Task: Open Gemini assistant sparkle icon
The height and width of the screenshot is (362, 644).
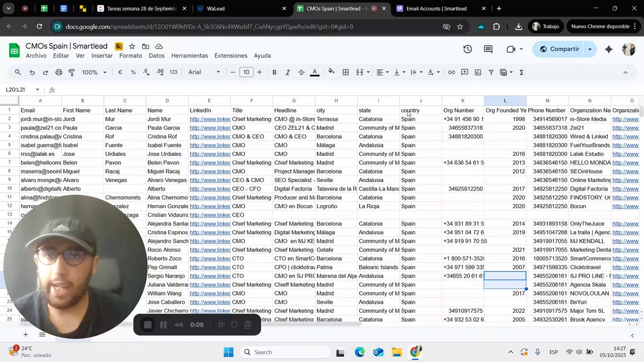Action: point(609,49)
